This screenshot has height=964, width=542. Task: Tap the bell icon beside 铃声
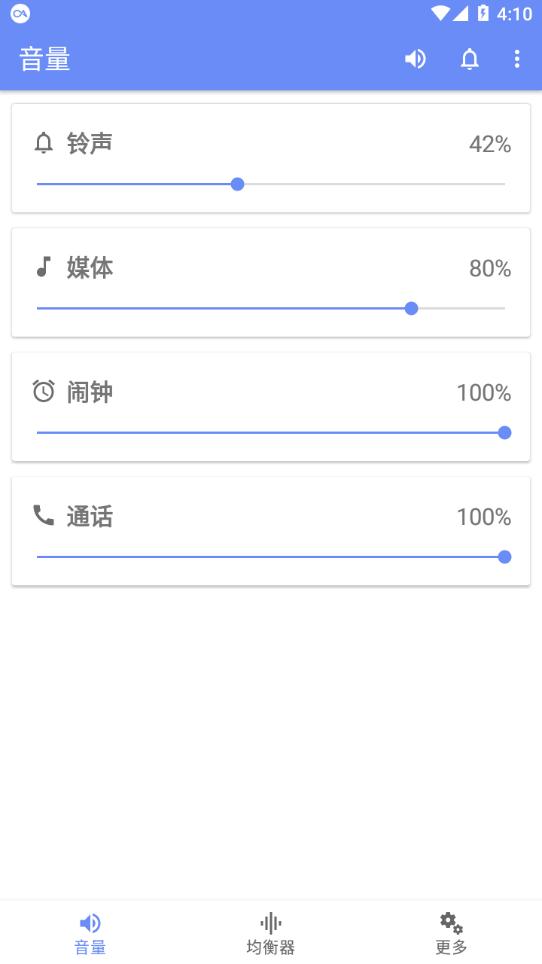(44, 144)
